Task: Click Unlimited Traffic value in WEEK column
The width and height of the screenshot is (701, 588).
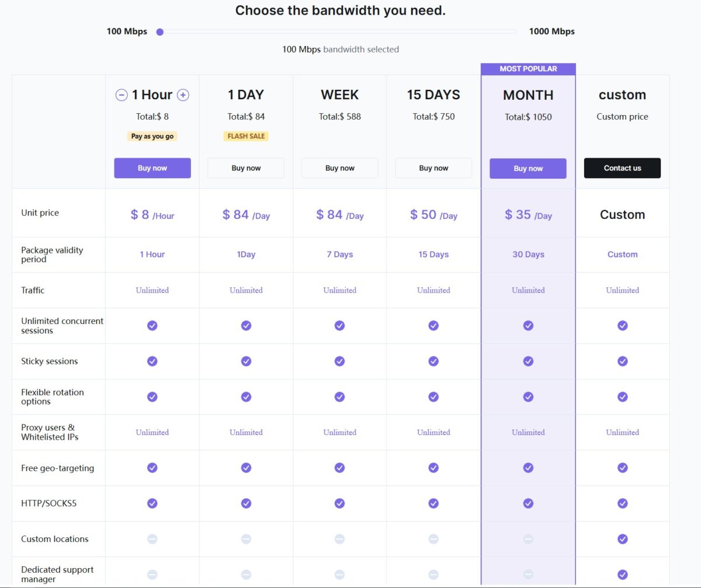Action: coord(340,290)
